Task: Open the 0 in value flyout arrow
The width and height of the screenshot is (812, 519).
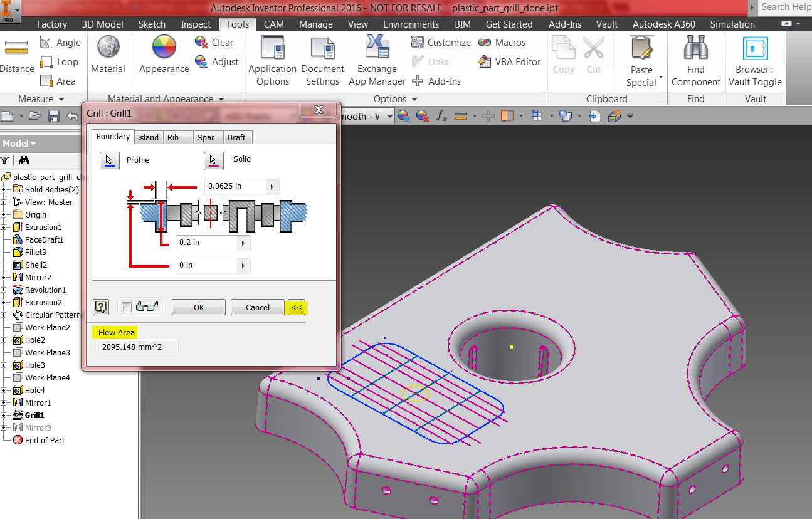Action: 243,266
